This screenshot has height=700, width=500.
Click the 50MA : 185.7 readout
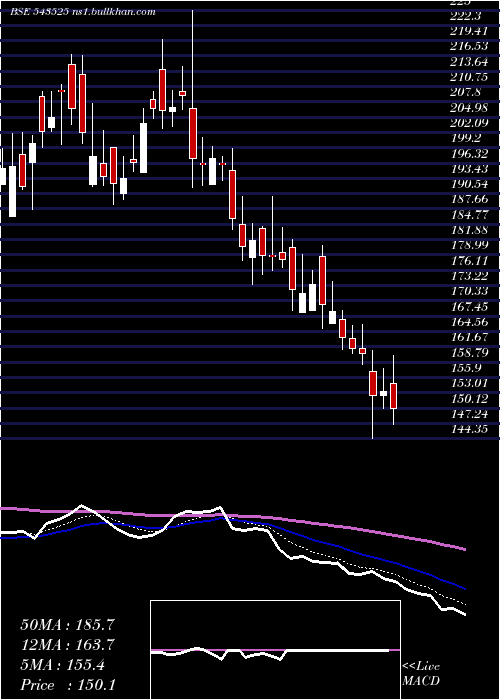[x=66, y=625]
